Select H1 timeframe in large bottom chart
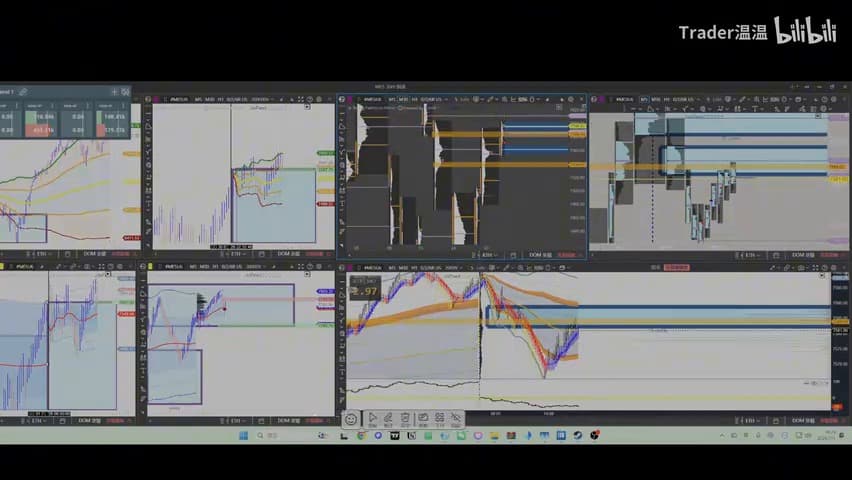852x480 pixels. pyautogui.click(x=414, y=267)
